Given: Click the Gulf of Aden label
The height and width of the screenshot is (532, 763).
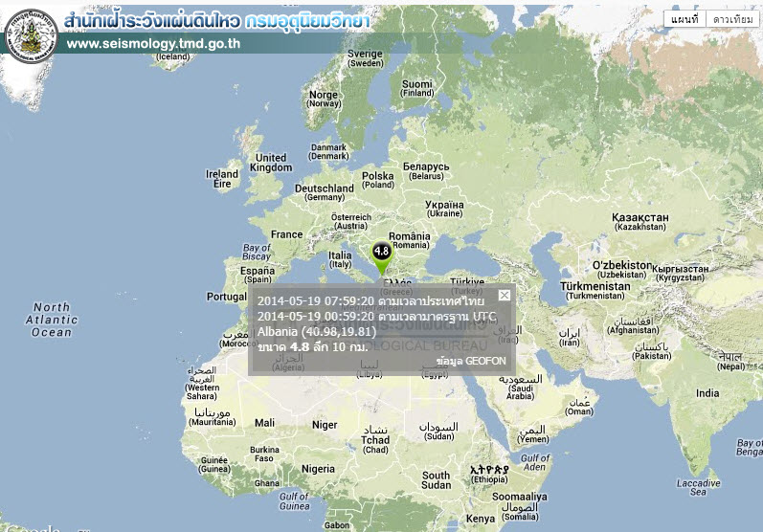Looking at the screenshot, I should (x=535, y=462).
